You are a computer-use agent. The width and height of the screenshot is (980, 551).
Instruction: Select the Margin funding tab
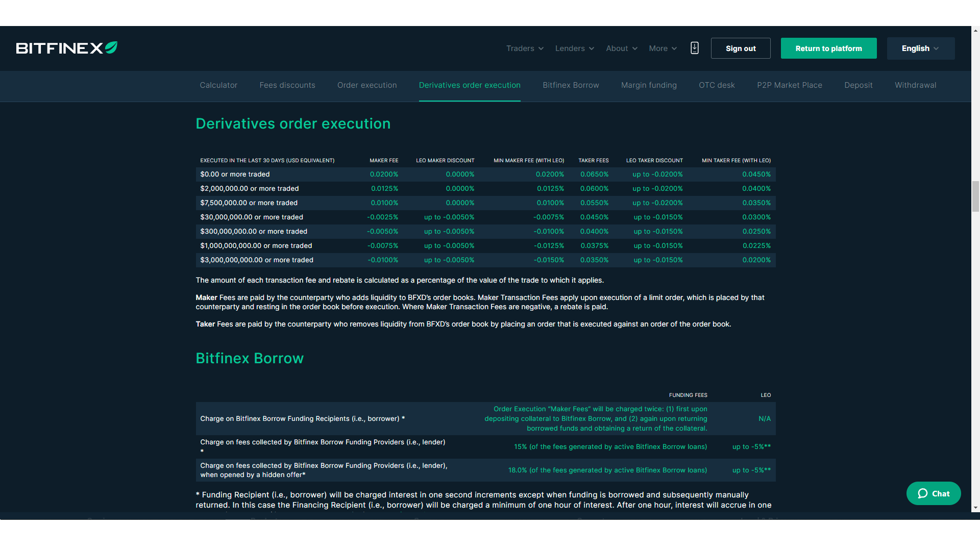tap(649, 85)
